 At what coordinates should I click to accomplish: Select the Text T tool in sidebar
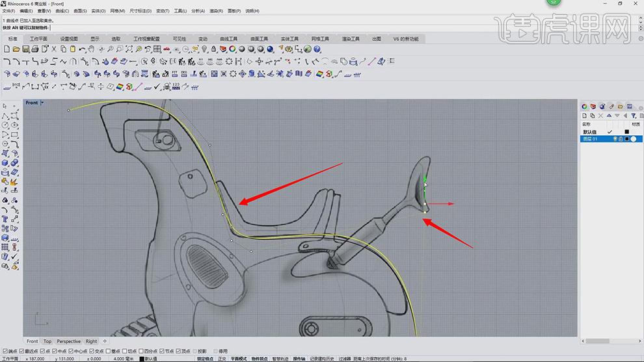coord(5,219)
